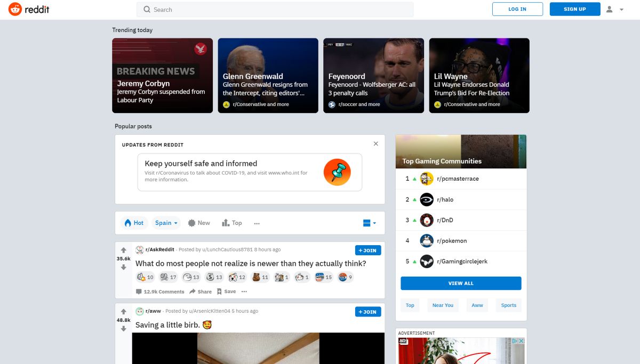Screen dimensions: 640x364
Task: Click the LOG IN button
Action: (517, 9)
